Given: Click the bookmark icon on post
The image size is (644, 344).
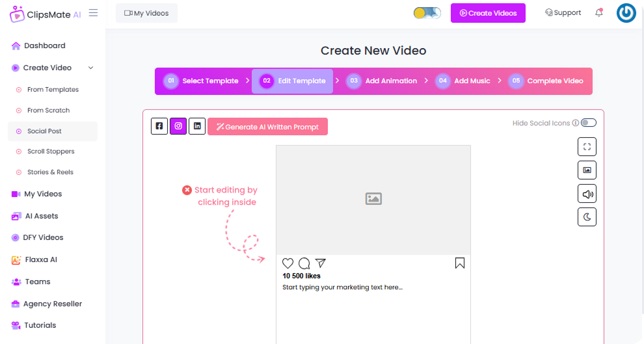Looking at the screenshot, I should (x=460, y=263).
